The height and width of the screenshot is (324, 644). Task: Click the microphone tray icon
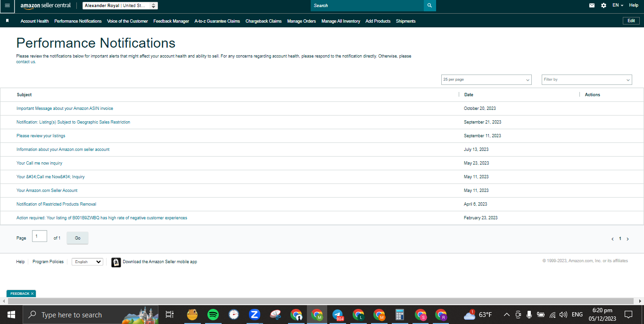click(529, 315)
